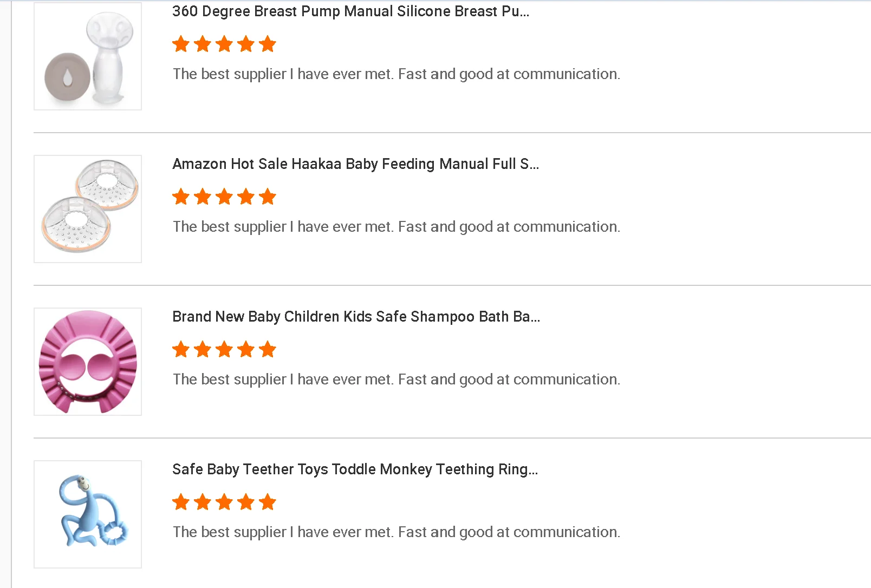Click the Haakaa breast shells product image
This screenshot has width=871, height=588.
point(88,209)
